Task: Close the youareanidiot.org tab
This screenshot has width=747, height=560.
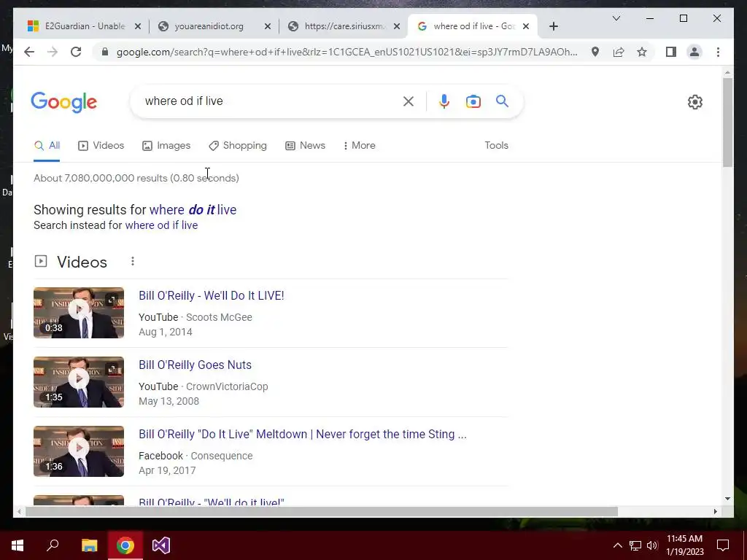Action: click(x=268, y=26)
